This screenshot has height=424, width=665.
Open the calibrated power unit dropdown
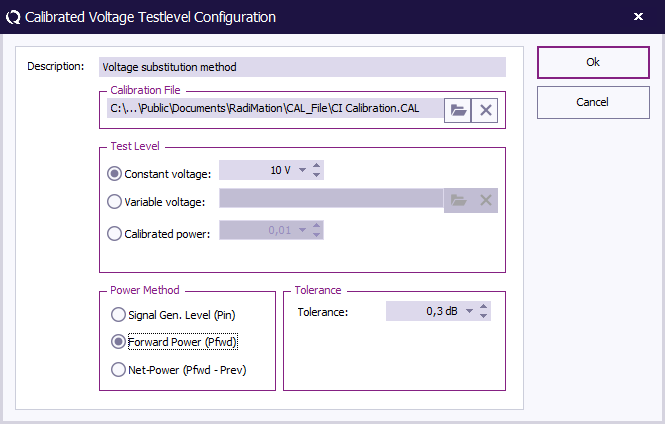pos(302,231)
